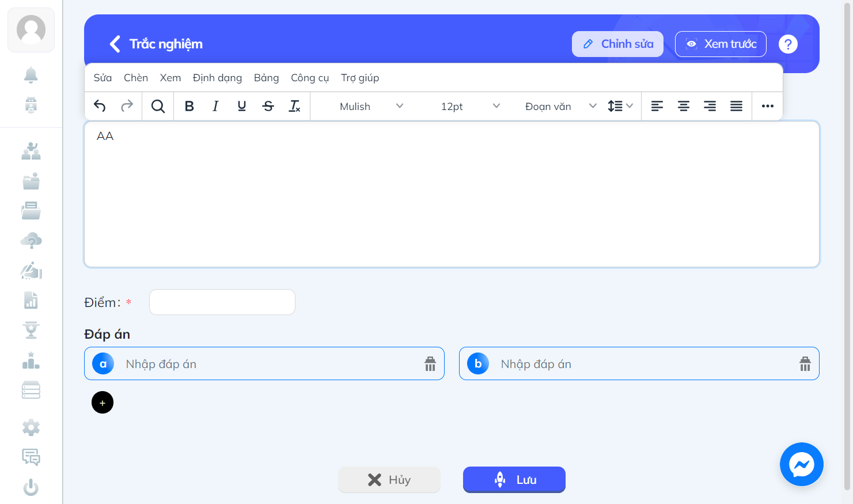Click the Xem trước preview button
Screen dimensions: 853x504
point(721,44)
